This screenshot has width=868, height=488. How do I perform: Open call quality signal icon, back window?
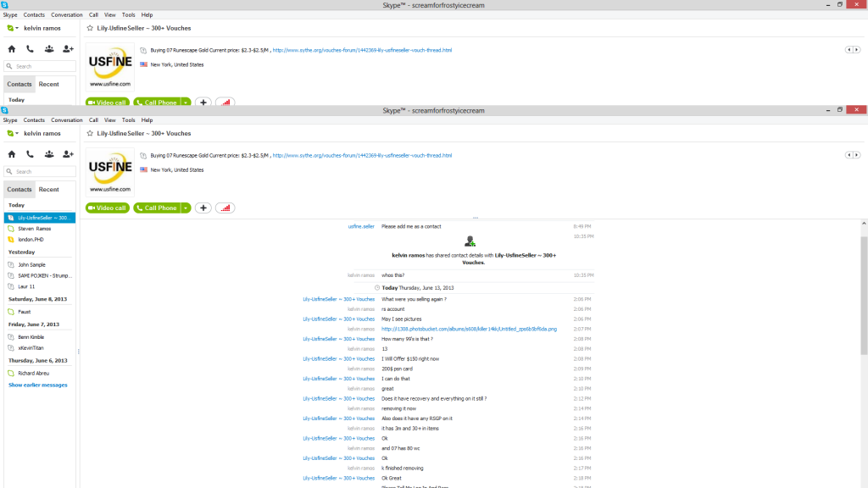coord(225,103)
